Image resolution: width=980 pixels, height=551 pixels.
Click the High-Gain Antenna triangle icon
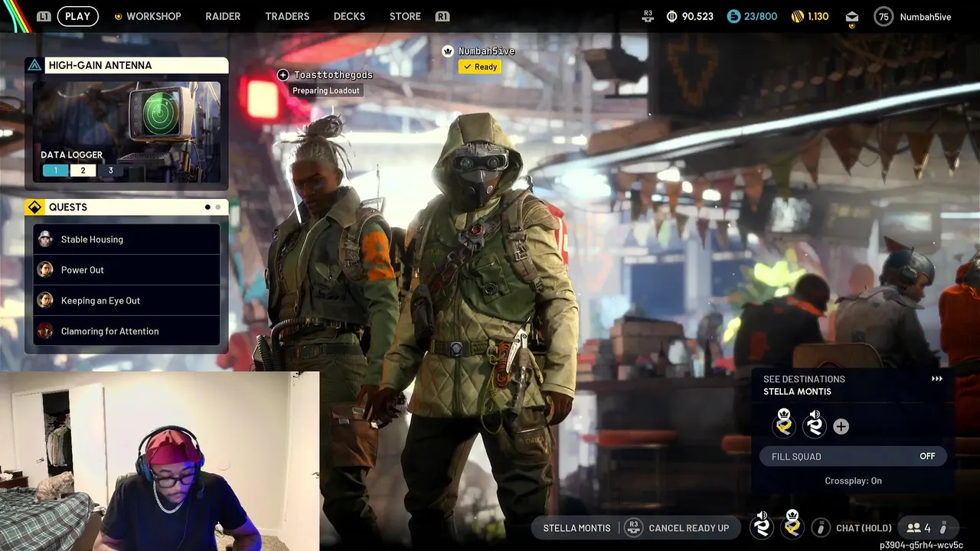point(34,65)
